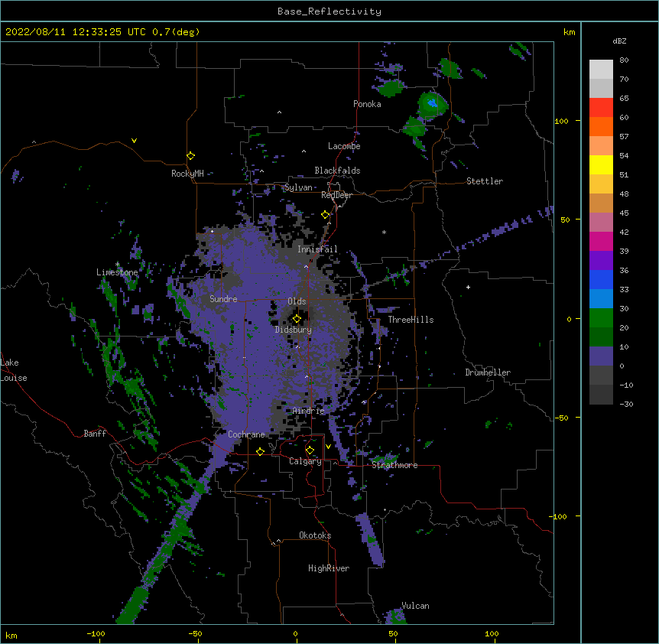Click the Blackfalds city label

pos(337,171)
